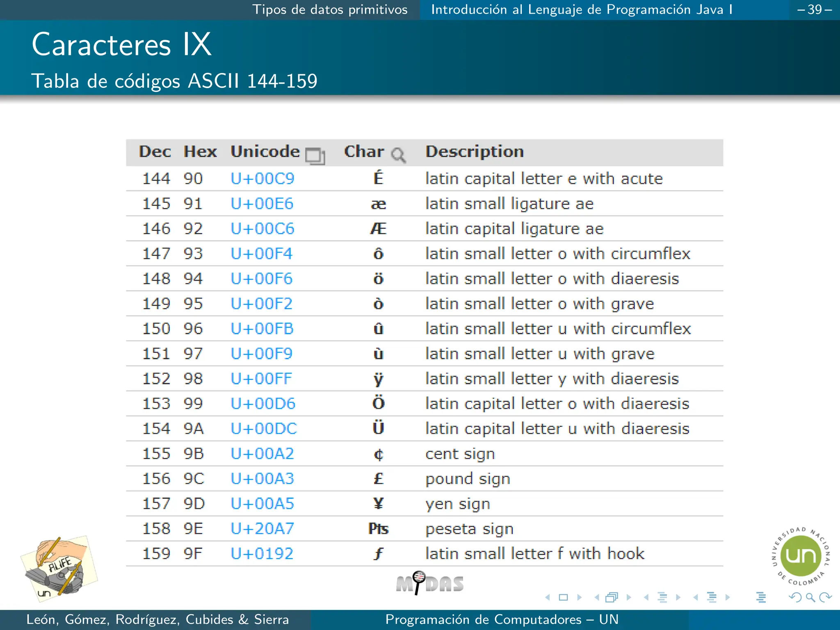Go to next frame arrow

628,597
